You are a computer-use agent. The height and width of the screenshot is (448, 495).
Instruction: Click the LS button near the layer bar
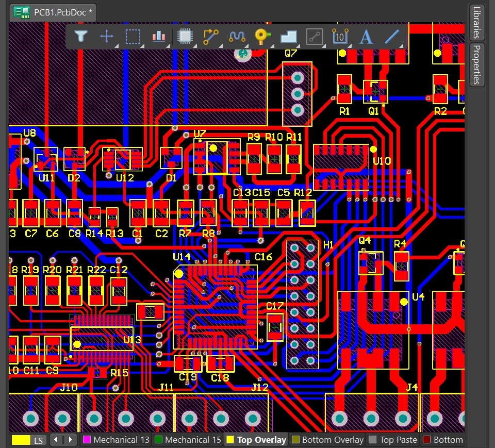pyautogui.click(x=38, y=440)
